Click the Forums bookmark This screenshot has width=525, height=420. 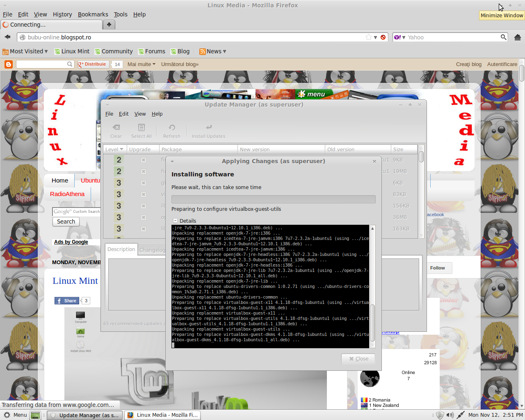click(x=152, y=51)
